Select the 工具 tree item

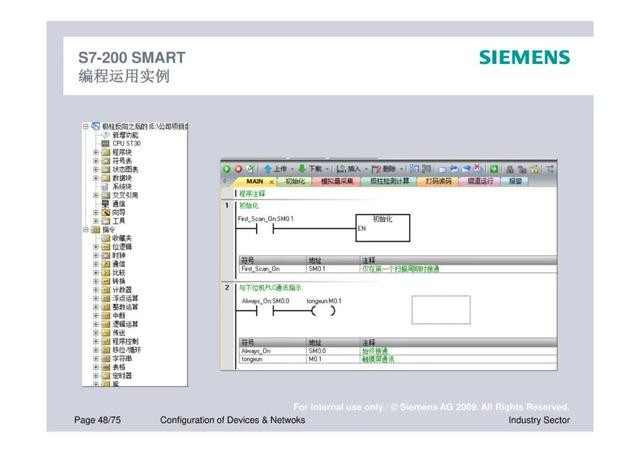(x=119, y=220)
